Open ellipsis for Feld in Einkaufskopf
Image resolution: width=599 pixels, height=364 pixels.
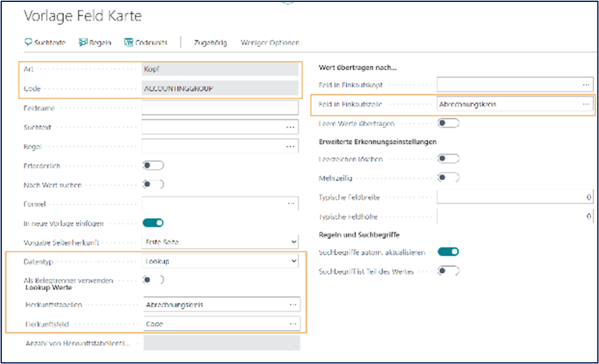585,85
